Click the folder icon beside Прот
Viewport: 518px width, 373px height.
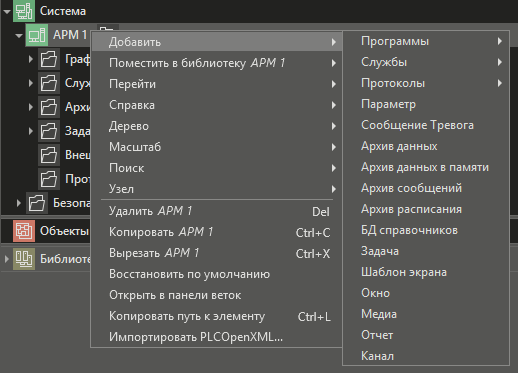click(49, 179)
